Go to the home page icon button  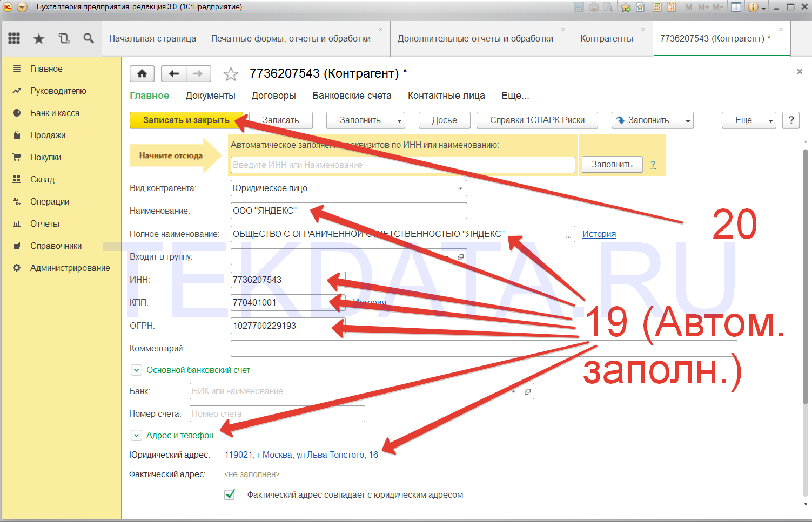click(x=142, y=73)
